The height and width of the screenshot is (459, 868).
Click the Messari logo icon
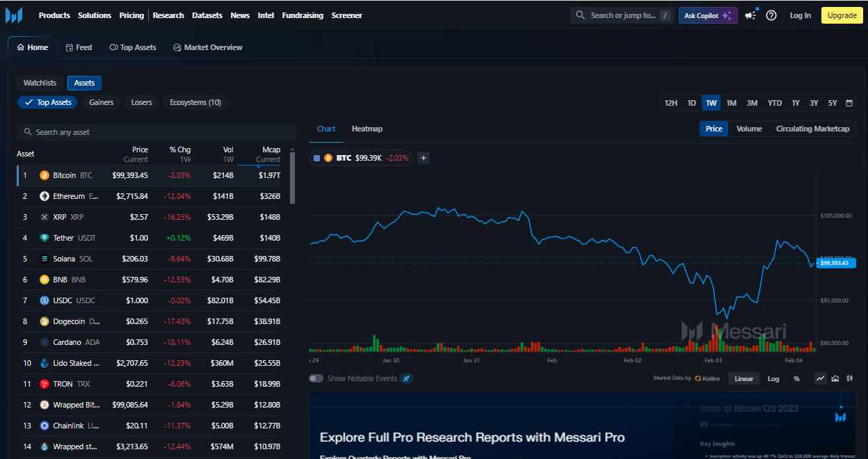(x=14, y=15)
